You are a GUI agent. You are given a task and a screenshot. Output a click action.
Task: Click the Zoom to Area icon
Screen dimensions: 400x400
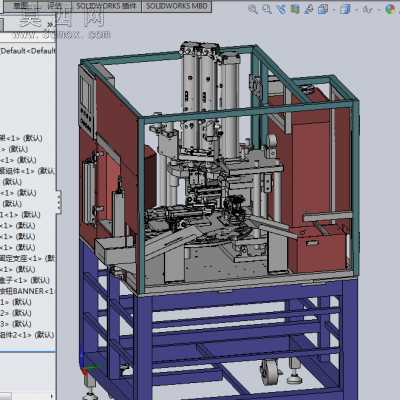coord(267,9)
